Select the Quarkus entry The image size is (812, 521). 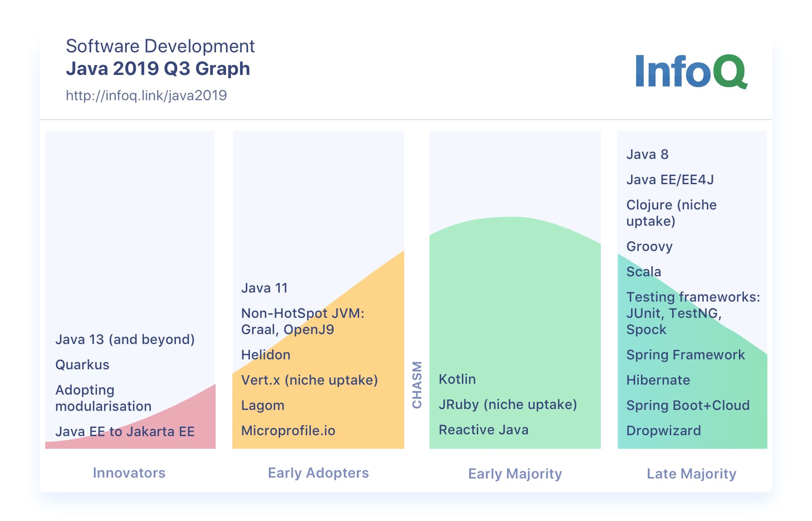pyautogui.click(x=82, y=365)
